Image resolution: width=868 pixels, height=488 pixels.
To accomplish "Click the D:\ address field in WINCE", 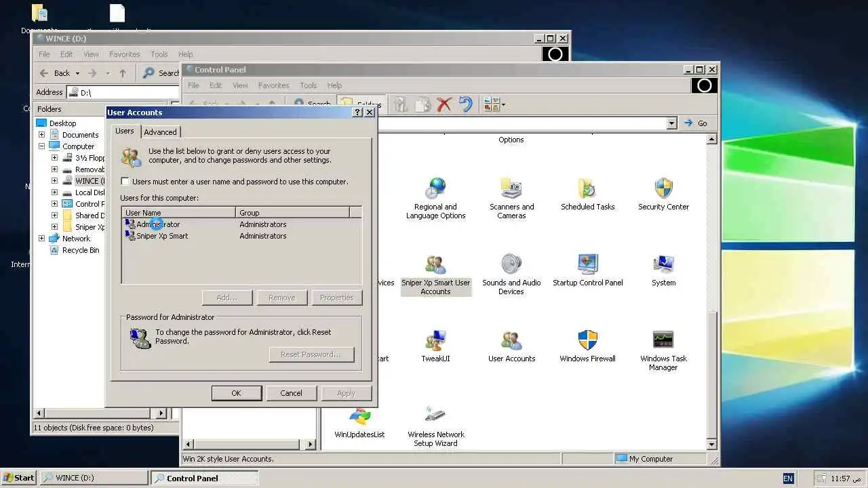I will pyautogui.click(x=122, y=92).
